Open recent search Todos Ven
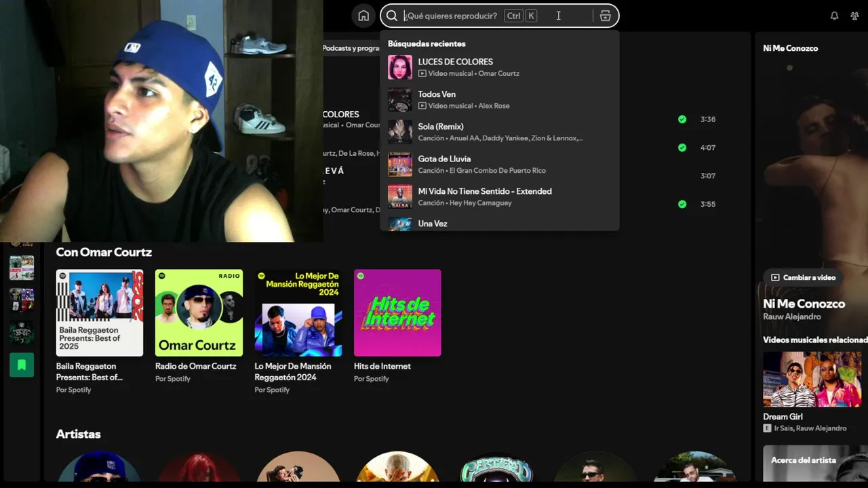The width and height of the screenshot is (868, 488). pyautogui.click(x=499, y=100)
